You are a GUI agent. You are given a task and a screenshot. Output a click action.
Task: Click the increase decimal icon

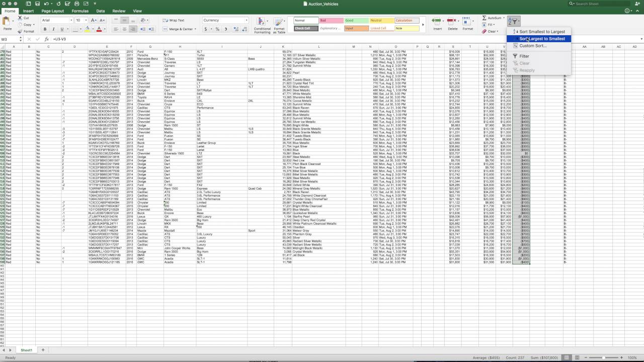235,29
